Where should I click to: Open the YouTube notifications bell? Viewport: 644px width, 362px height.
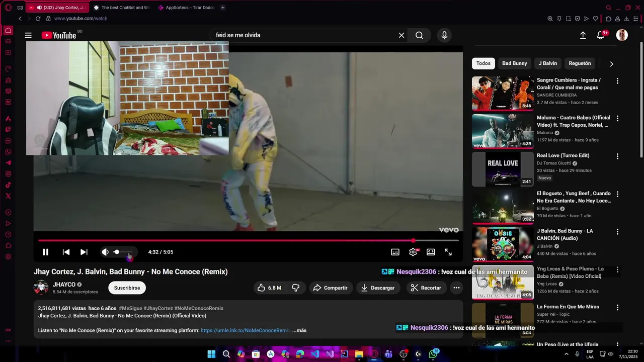pos(601,35)
